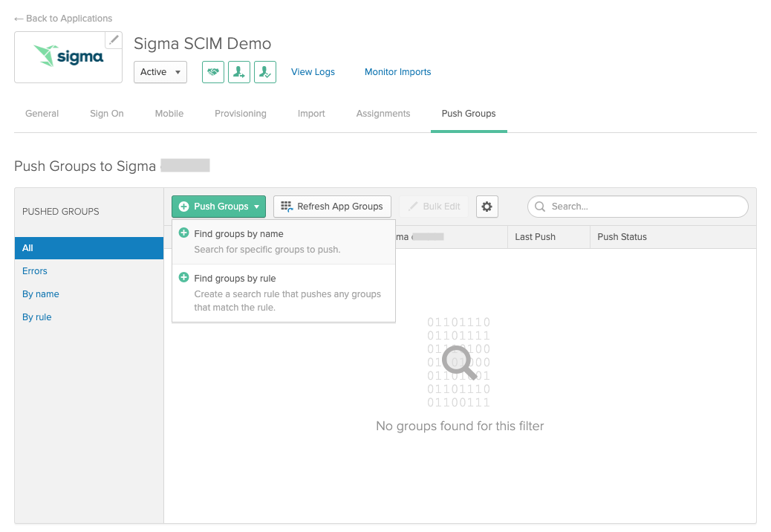This screenshot has height=532, width=771.
Task: Switch to the Assignments tab
Action: click(x=383, y=114)
